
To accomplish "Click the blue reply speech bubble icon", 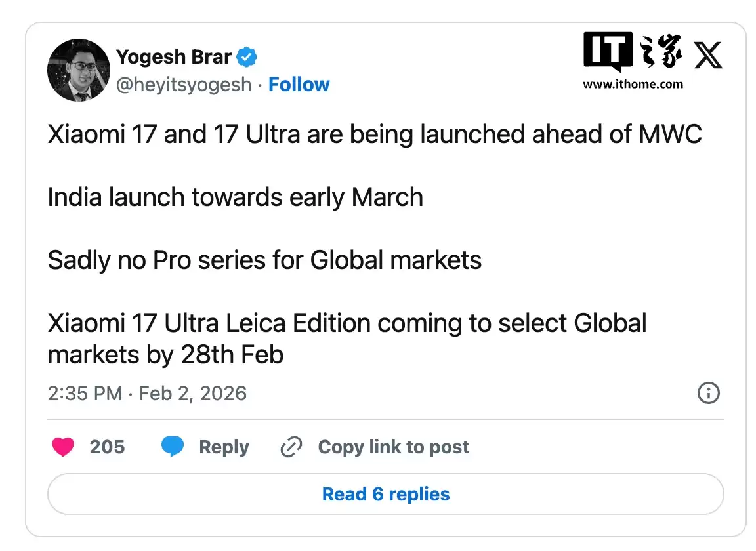I will 173,447.
